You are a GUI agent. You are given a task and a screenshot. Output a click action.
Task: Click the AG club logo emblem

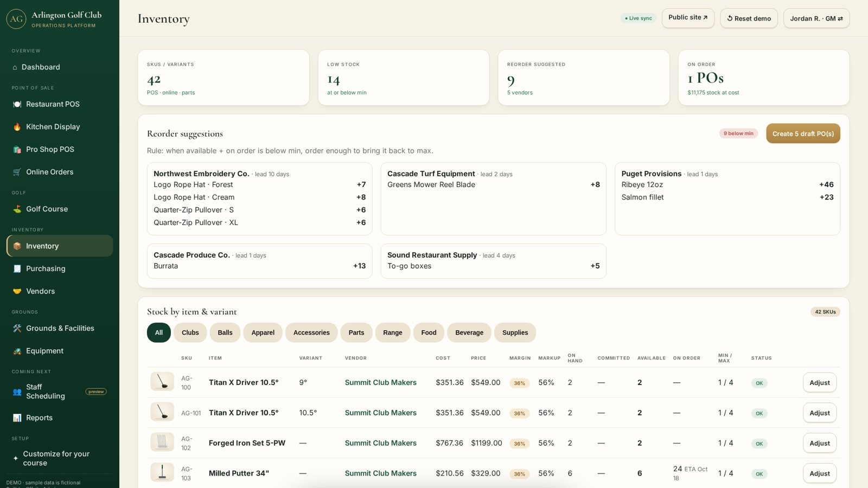pos(16,19)
